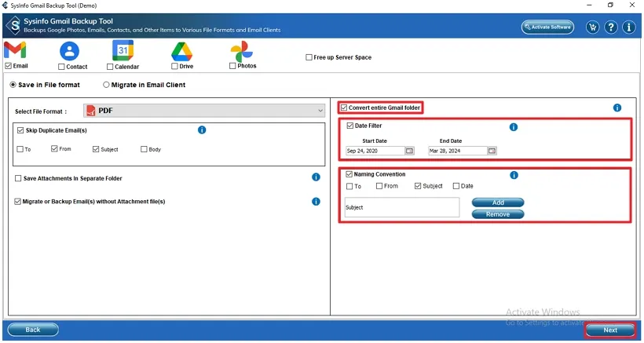Click the Google Calendar icon
Viewport: 644px width, 343px height.
[x=124, y=51]
